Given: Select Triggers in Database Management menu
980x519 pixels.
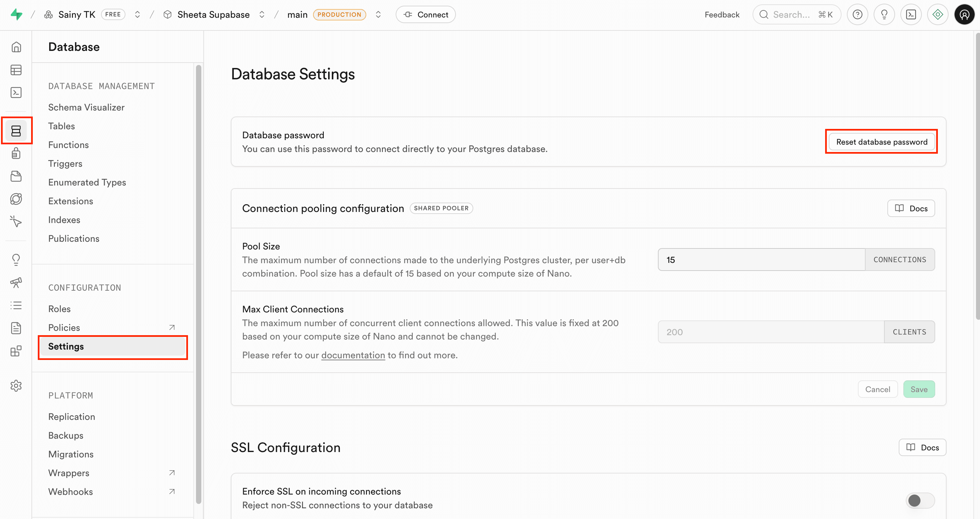Looking at the screenshot, I should point(65,163).
